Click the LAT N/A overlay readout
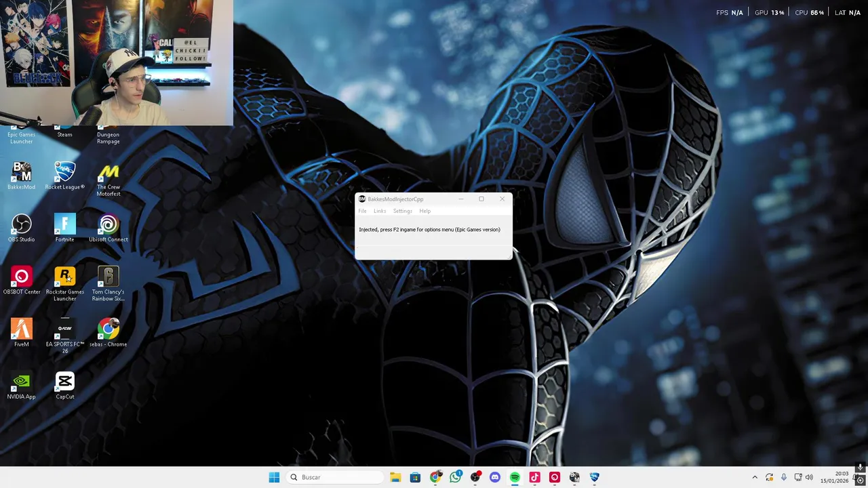Image resolution: width=868 pixels, height=488 pixels. 848,13
